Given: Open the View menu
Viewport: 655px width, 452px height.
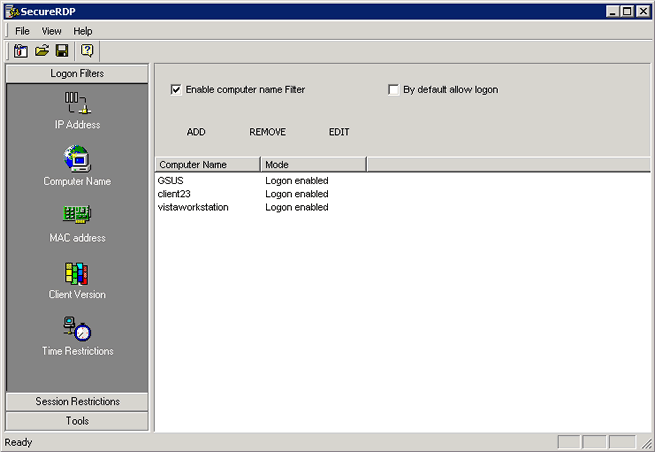Looking at the screenshot, I should 51,31.
